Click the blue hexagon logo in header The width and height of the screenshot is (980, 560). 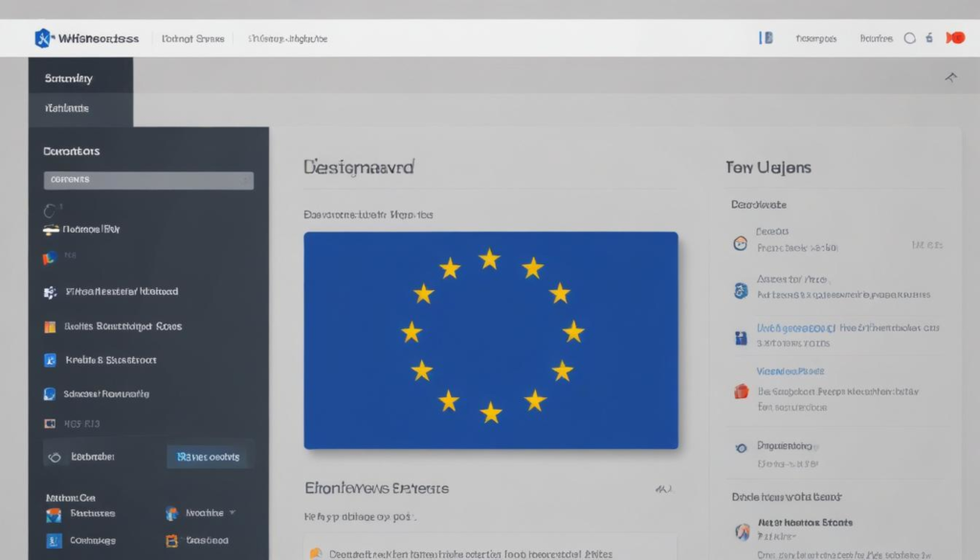(42, 38)
